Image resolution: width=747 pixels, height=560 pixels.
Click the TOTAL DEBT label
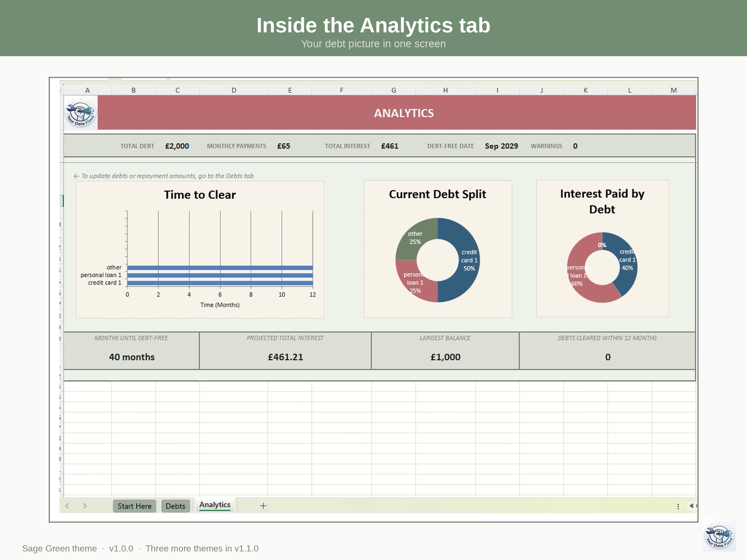(x=137, y=146)
